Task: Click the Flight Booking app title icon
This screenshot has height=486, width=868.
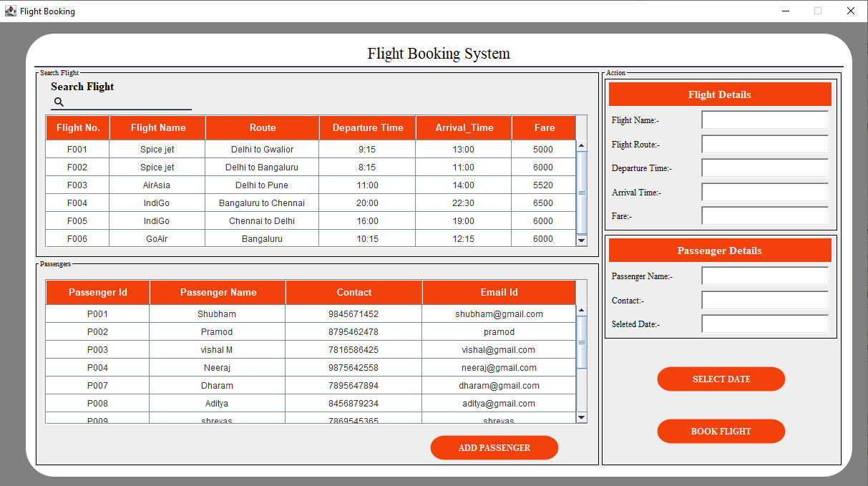Action: click(10, 11)
